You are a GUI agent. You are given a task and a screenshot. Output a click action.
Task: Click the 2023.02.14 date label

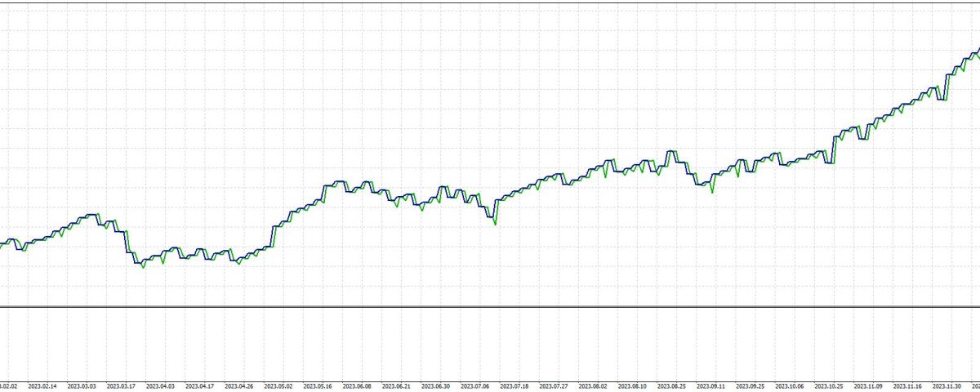click(x=42, y=386)
